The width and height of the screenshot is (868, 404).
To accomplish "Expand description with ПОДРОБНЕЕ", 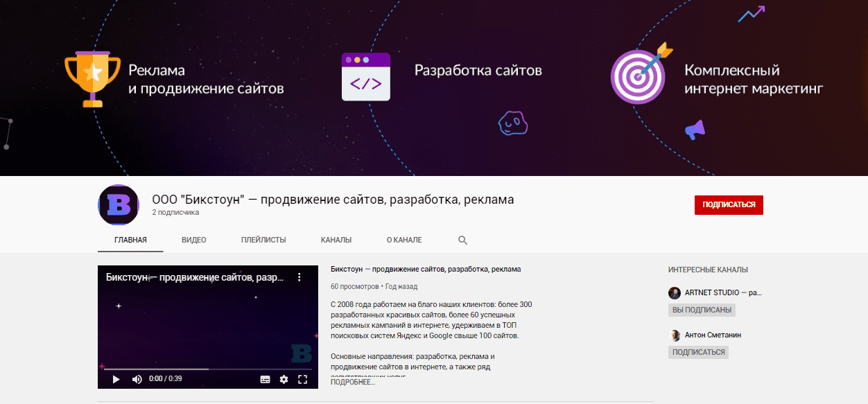I will pyautogui.click(x=353, y=382).
